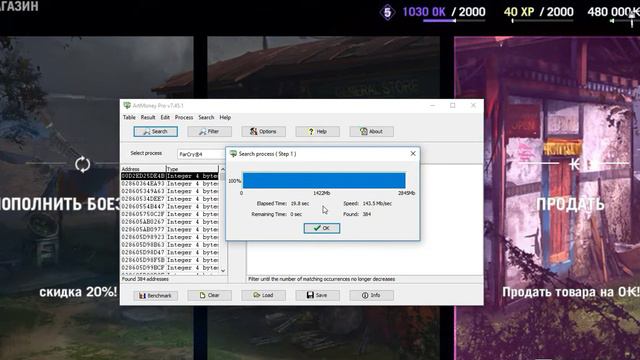
Task: Click the scroll up arrow of address list
Action: (223, 169)
